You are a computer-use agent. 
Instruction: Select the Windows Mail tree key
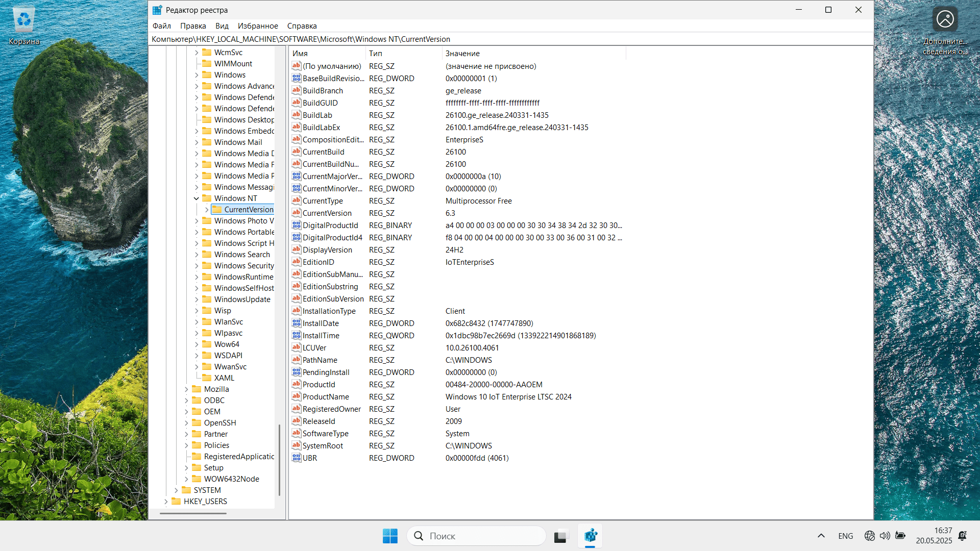click(238, 142)
